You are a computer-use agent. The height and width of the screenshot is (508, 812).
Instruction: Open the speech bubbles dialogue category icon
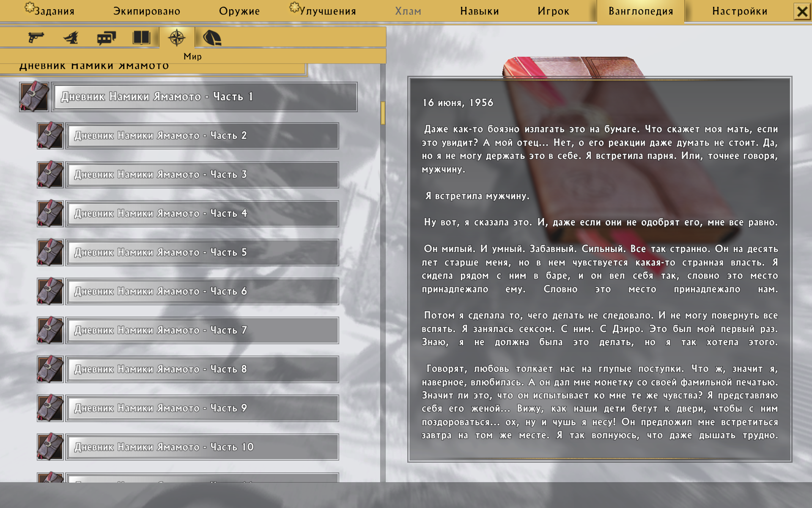(x=106, y=38)
